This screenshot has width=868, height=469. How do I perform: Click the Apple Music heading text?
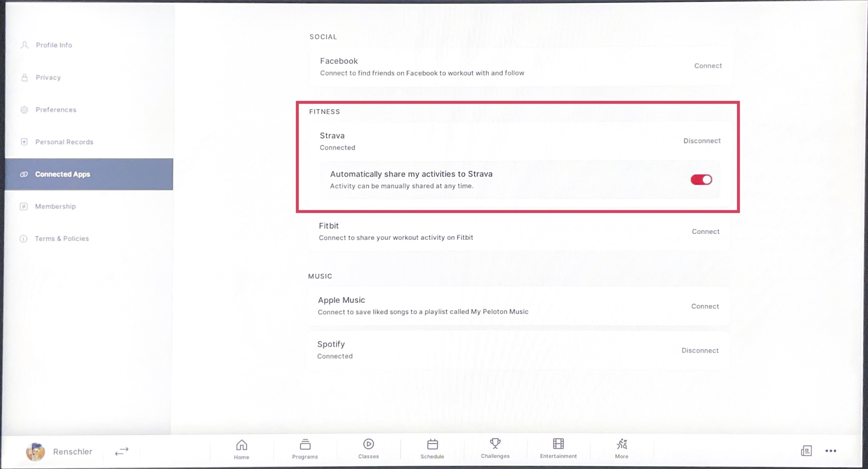(341, 300)
